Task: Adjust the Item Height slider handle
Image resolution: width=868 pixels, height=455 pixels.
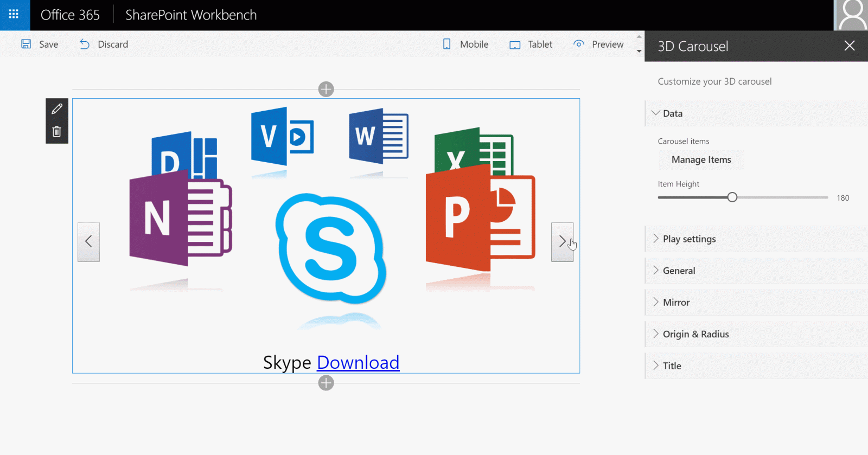Action: pos(732,197)
